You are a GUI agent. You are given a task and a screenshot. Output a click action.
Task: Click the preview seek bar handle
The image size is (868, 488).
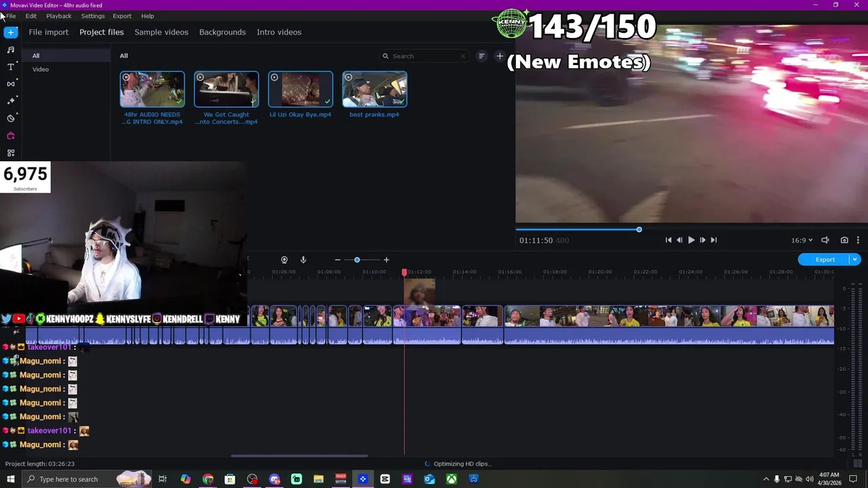pyautogui.click(x=639, y=230)
